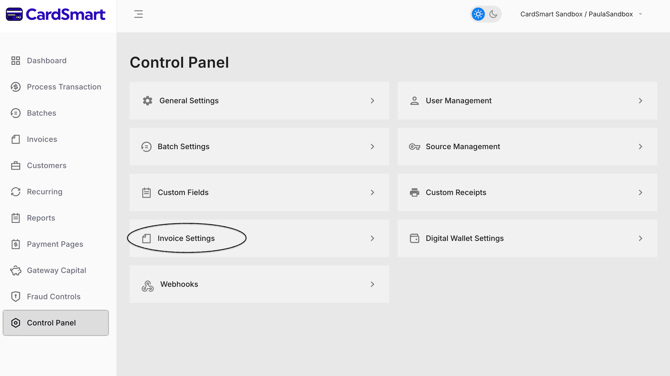This screenshot has width=670, height=376.
Task: Open Payment Pages menu item
Action: point(56,244)
